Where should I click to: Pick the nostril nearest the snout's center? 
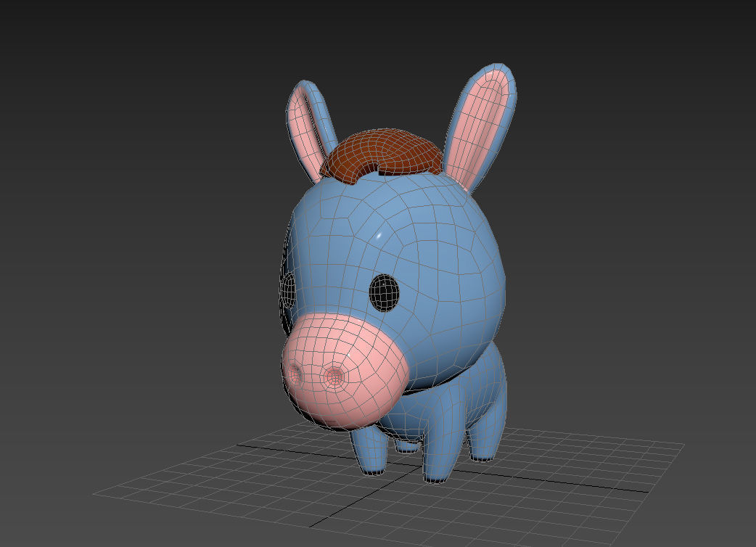point(333,376)
